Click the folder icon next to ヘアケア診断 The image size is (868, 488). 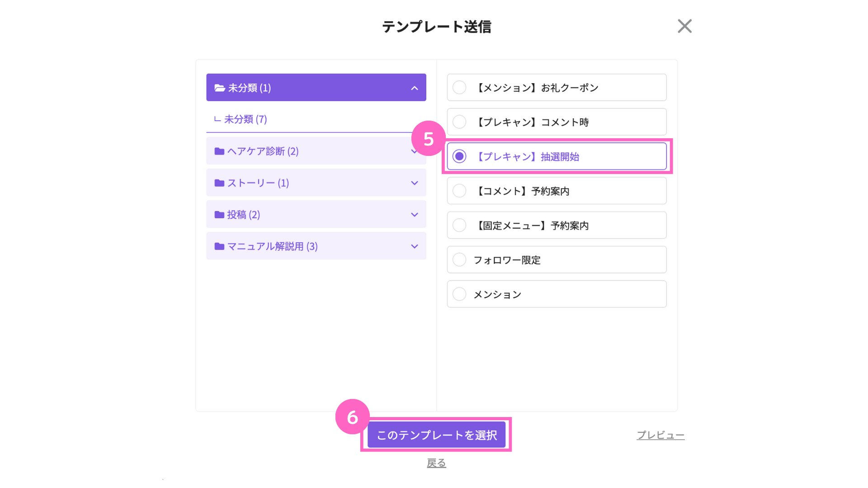pos(219,151)
